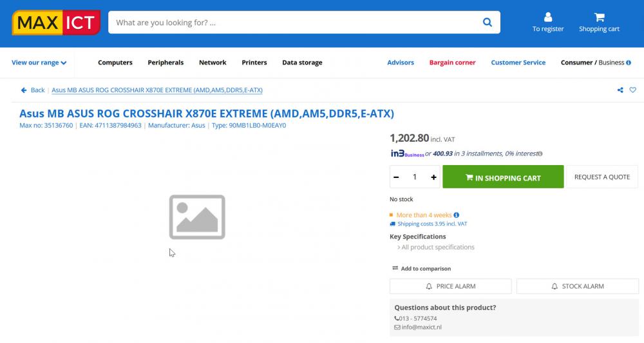This screenshot has width=644, height=343.
Task: Open the Network menu
Action: coord(213,63)
